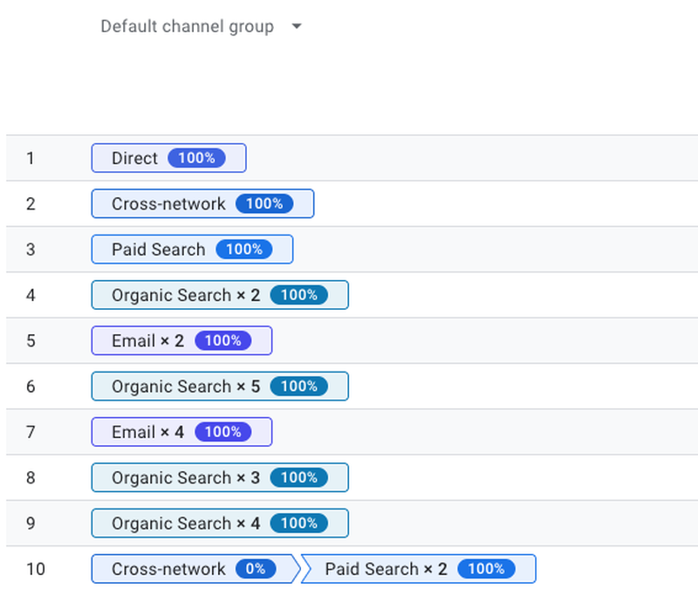Select the Cross-network chip in row 2
This screenshot has width=698, height=616.
point(202,204)
